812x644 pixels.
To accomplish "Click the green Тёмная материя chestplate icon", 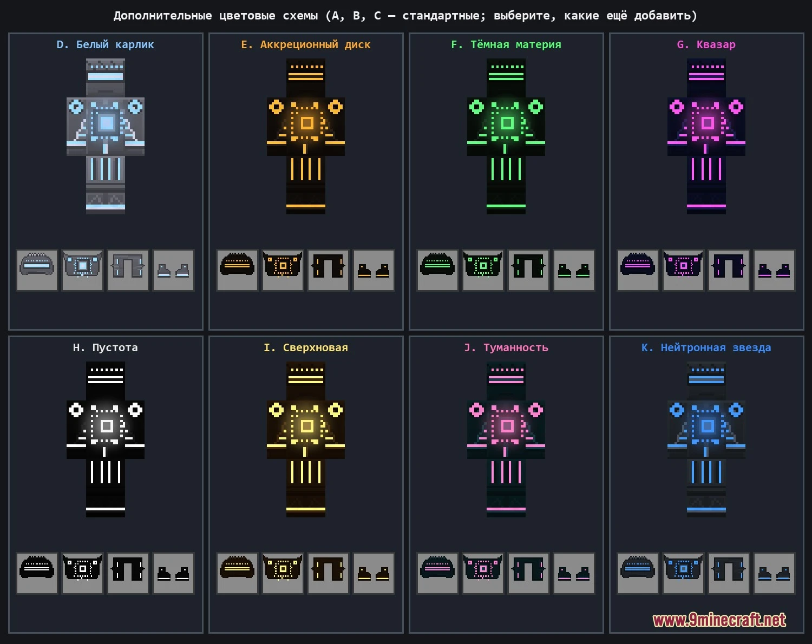I will click(483, 270).
